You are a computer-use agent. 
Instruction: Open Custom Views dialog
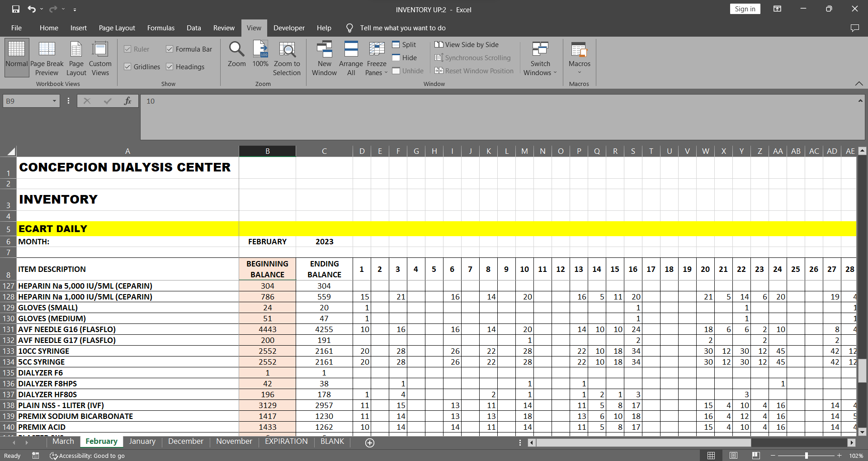coord(100,58)
